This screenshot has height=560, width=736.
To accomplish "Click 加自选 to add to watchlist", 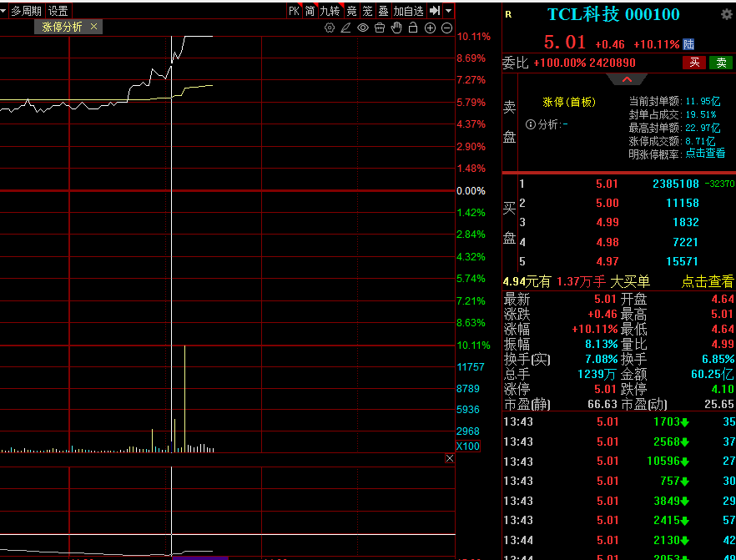I will click(408, 10).
